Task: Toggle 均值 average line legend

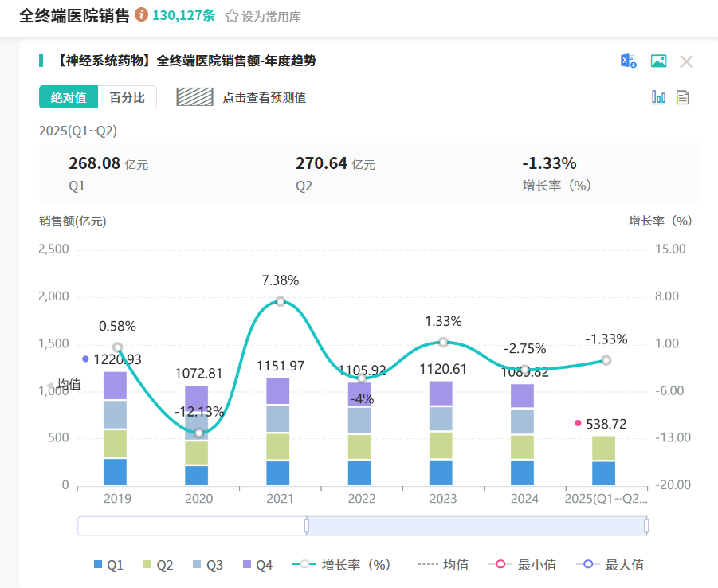Action: pyautogui.click(x=443, y=565)
